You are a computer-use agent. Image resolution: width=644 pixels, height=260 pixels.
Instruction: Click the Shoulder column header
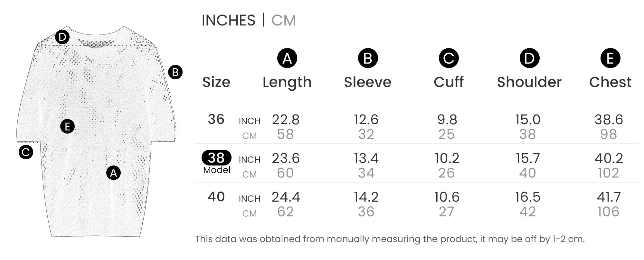click(529, 82)
